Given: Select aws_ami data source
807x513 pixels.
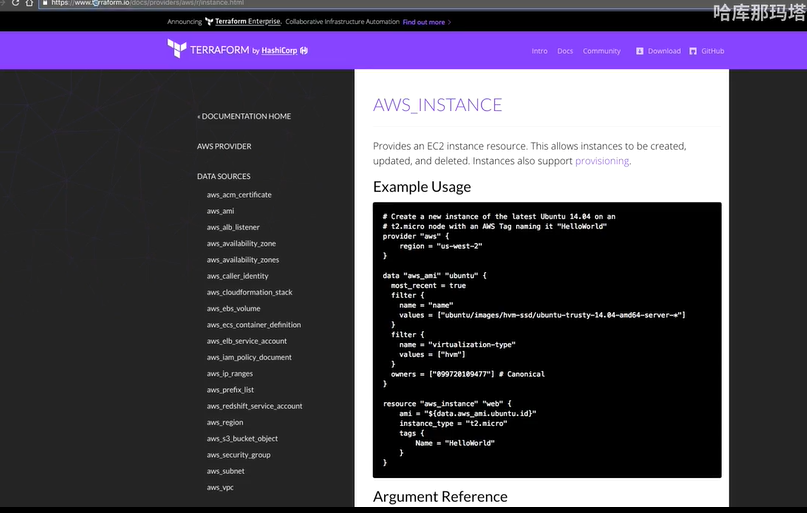Looking at the screenshot, I should [220, 211].
